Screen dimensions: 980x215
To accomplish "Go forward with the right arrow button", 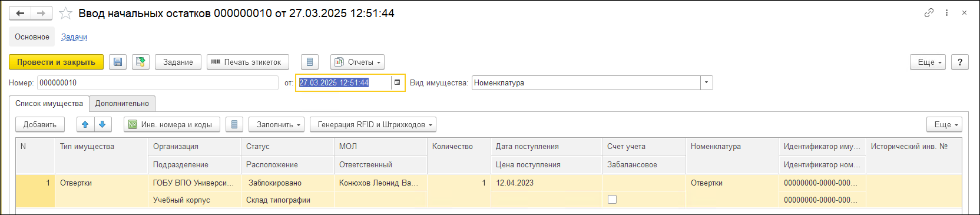I will pos(41,13).
